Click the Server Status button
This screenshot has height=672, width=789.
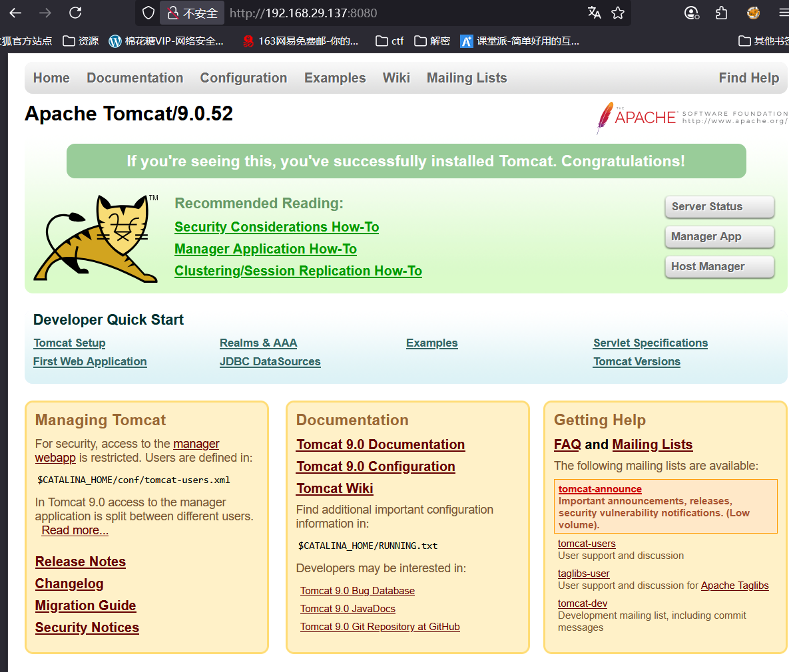coord(719,207)
